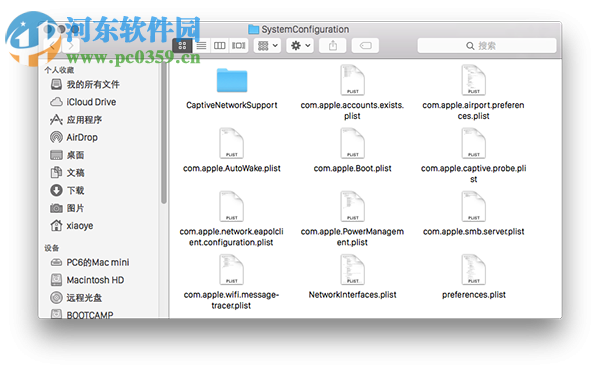600x373 pixels.
Task: Go forward with the toolbar arrow
Action: pyautogui.click(x=71, y=46)
